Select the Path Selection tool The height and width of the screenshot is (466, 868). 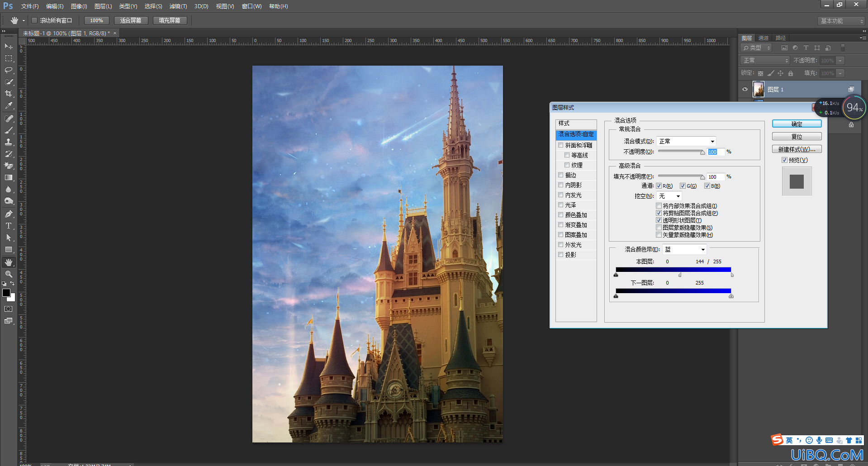click(x=9, y=238)
